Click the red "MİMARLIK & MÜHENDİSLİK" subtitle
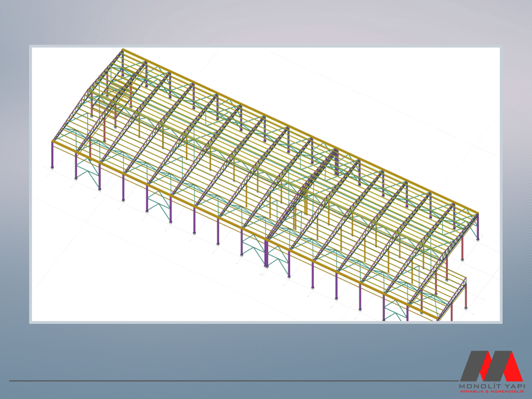 [x=492, y=391]
